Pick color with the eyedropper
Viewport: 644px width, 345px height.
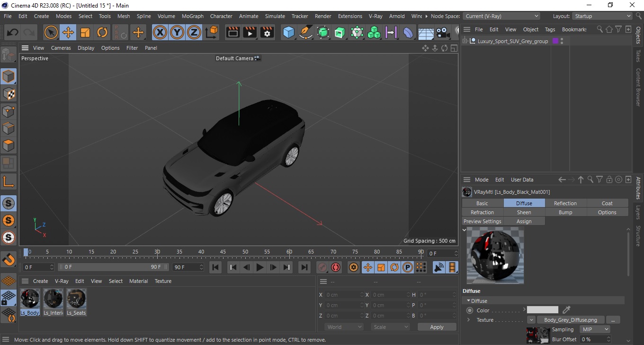[x=566, y=310]
